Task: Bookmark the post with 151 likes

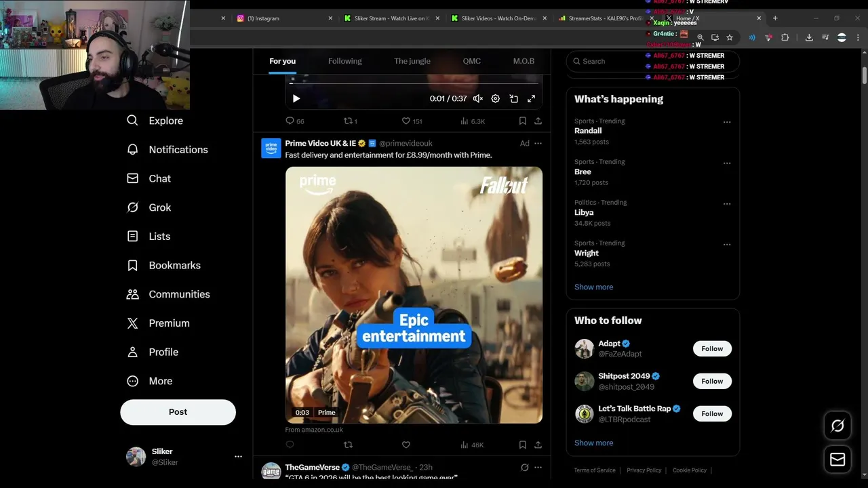Action: 522,121
